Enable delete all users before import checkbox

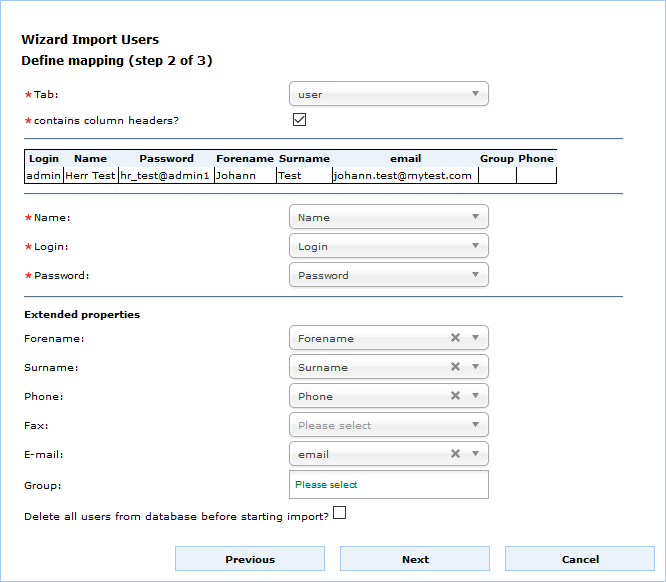point(339,513)
